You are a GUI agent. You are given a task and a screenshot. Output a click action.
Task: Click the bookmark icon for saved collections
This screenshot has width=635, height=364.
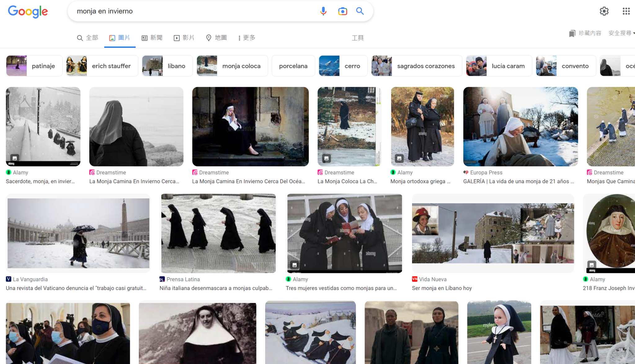pyautogui.click(x=572, y=33)
